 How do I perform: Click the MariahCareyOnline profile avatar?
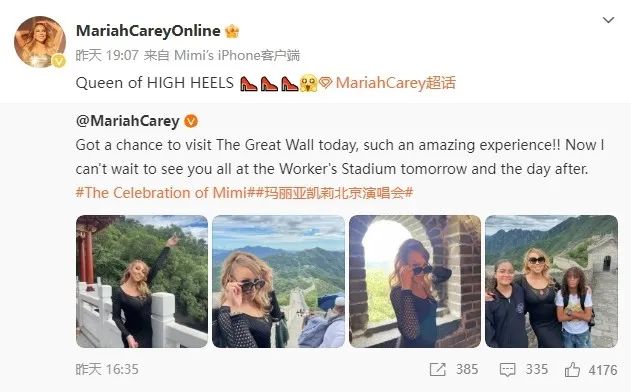pyautogui.click(x=40, y=41)
